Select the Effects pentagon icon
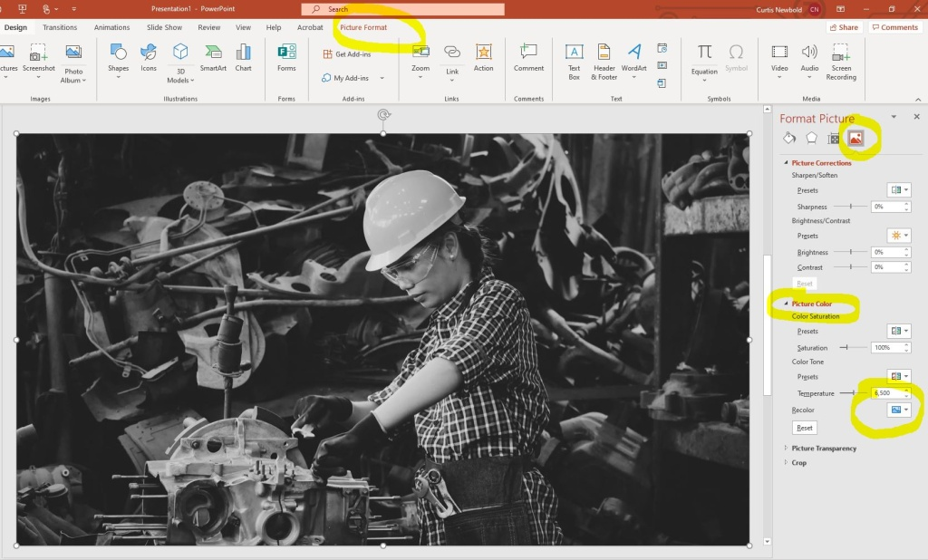 coord(810,137)
